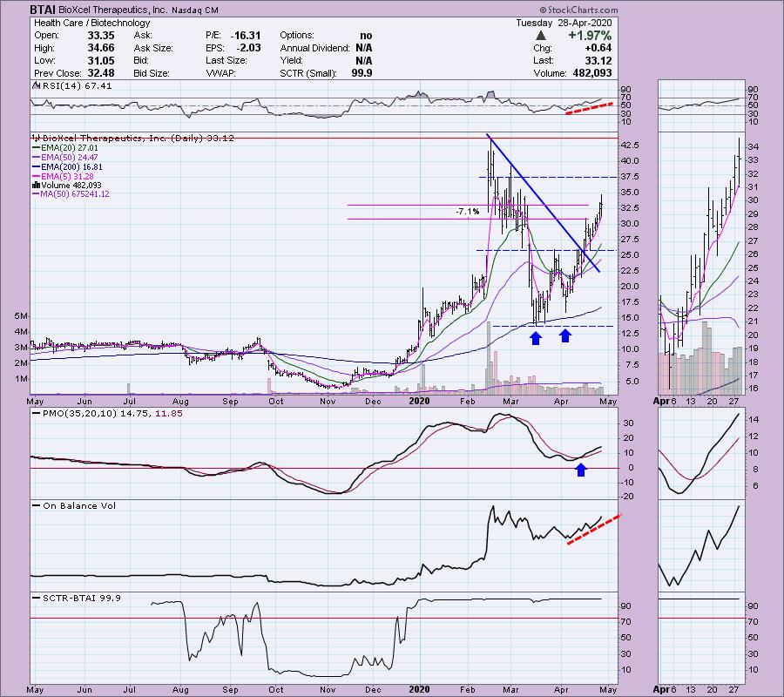The height and width of the screenshot is (697, 784).
Task: Click the Open price value 33.35
Action: (101, 36)
